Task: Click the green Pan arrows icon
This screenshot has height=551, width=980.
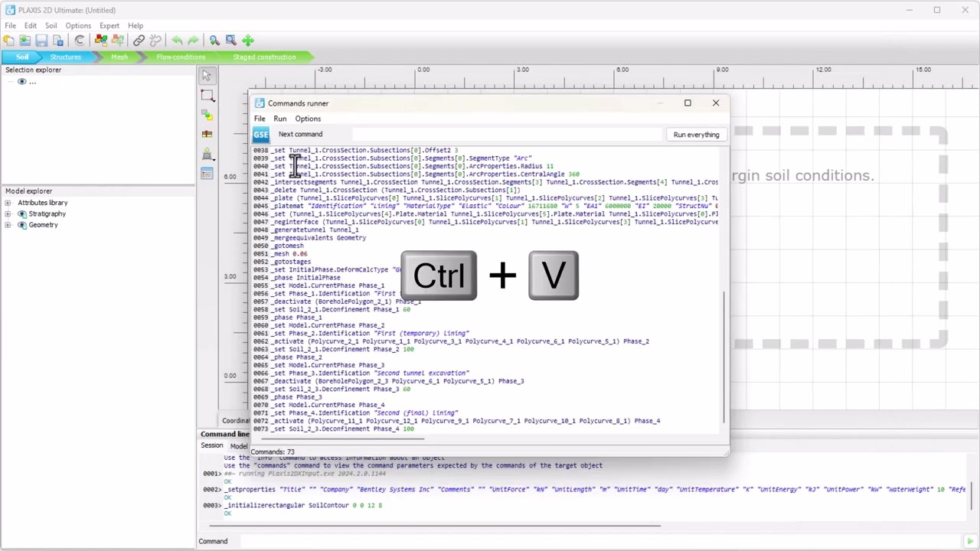Action: pos(247,41)
